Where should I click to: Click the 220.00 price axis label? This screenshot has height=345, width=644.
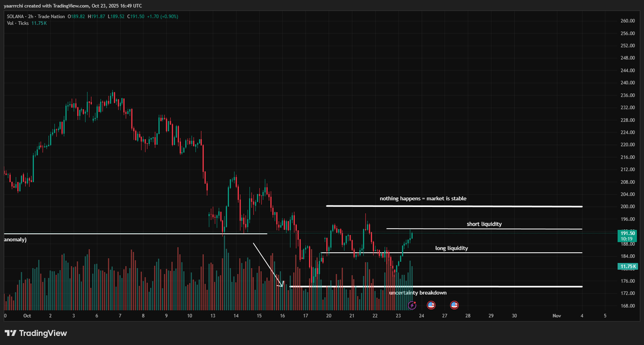click(627, 145)
